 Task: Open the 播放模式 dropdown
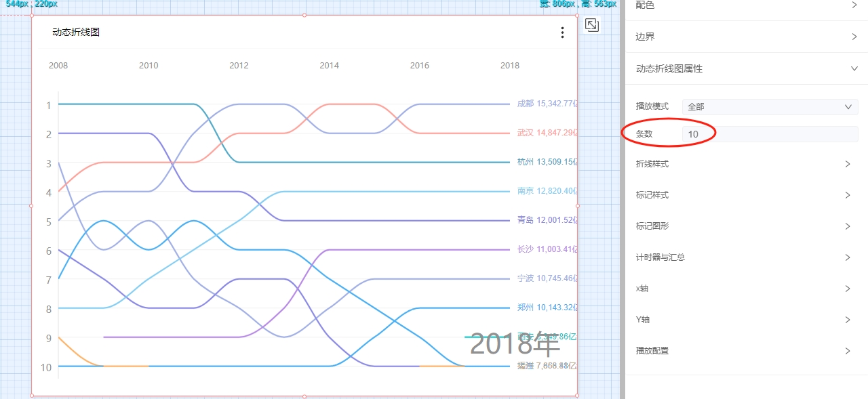770,106
